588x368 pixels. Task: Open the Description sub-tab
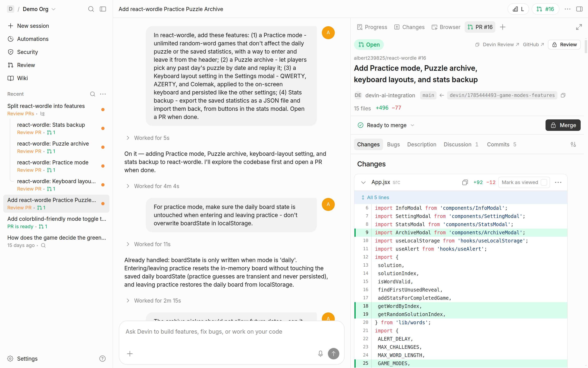(422, 144)
